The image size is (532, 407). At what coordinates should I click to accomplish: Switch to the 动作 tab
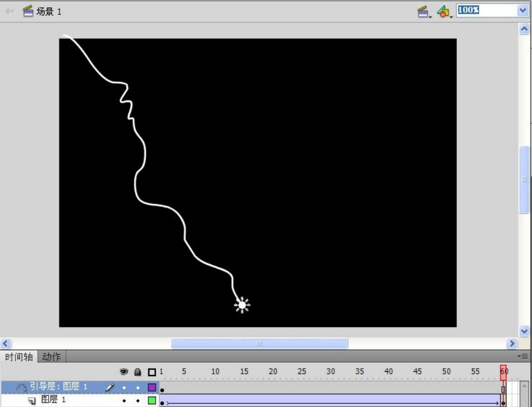pos(51,357)
